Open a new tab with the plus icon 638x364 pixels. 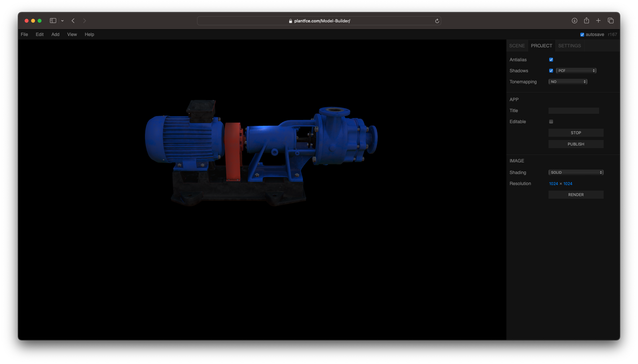pos(598,21)
